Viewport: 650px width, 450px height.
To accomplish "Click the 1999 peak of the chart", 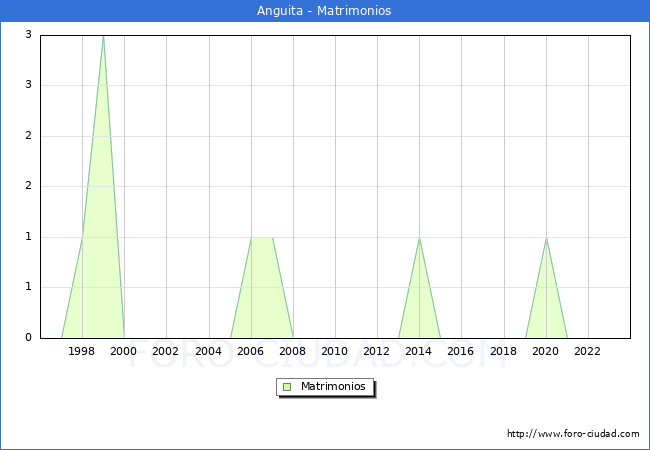I will (x=103, y=36).
